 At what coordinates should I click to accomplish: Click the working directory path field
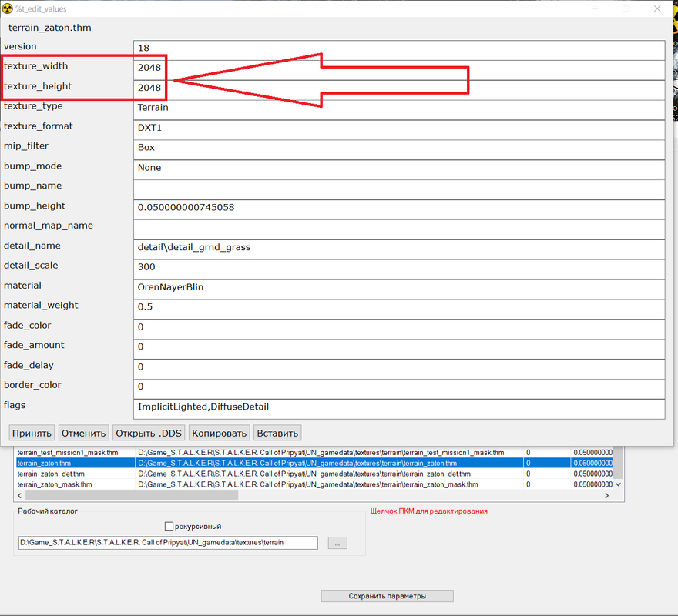[x=168, y=543]
